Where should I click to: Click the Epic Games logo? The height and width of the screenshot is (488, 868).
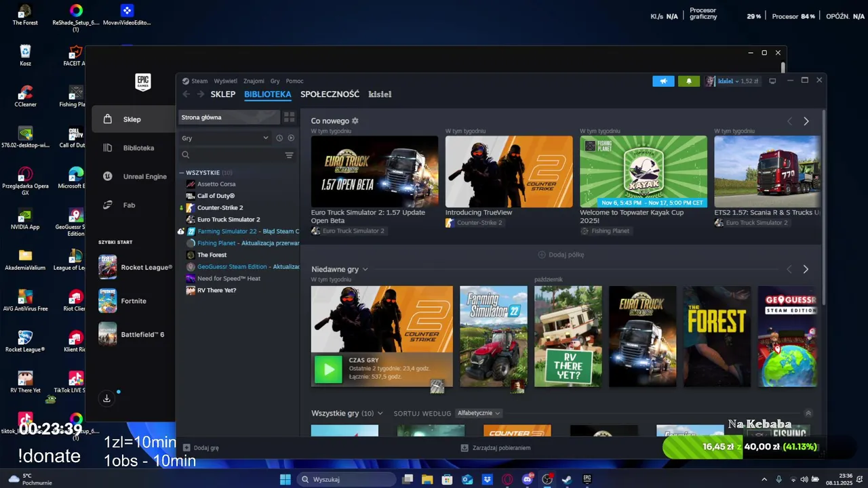pyautogui.click(x=142, y=83)
